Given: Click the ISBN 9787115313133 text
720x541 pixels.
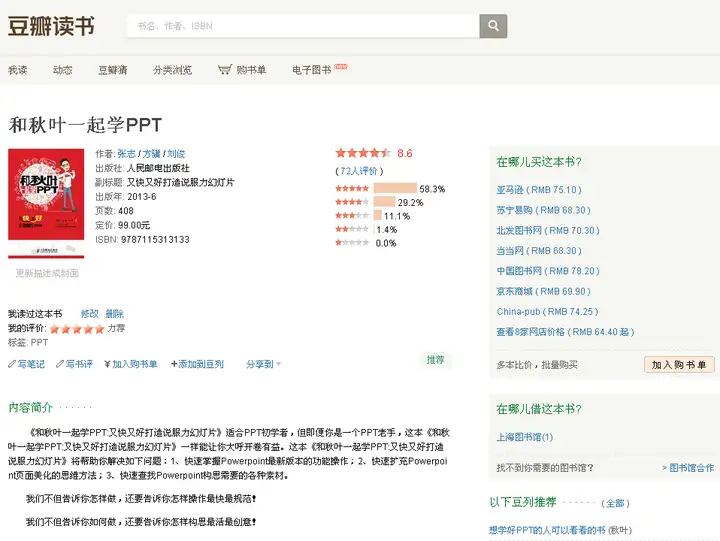Looking at the screenshot, I should coord(142,239).
